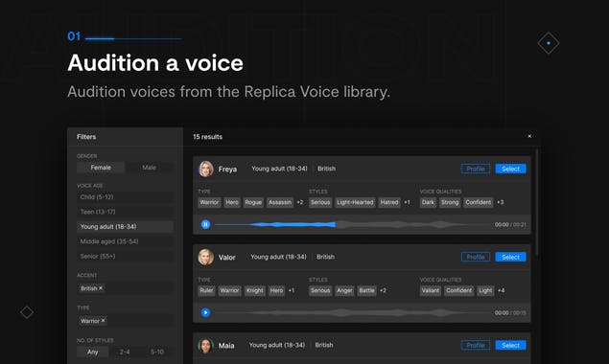Screen dimensions: 609x364
Task: Choose Teen (13-17) voice age
Action: 125,212
